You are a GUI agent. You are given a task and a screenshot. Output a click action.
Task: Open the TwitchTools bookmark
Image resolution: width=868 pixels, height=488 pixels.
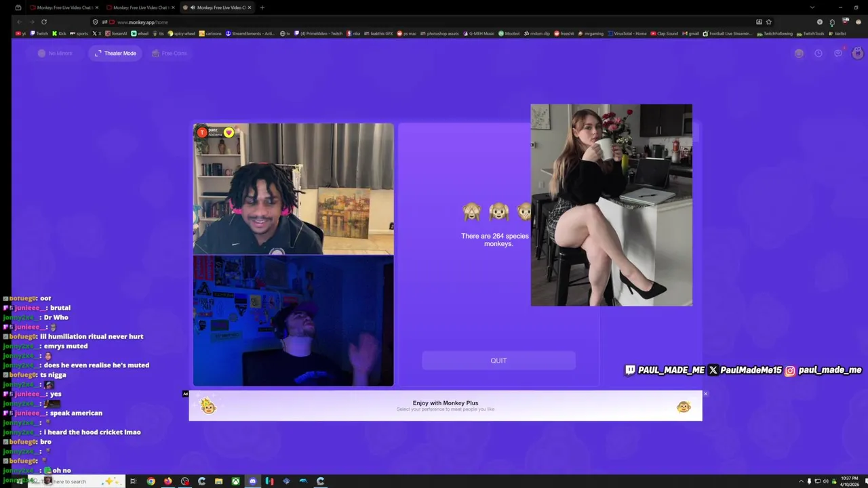810,33
